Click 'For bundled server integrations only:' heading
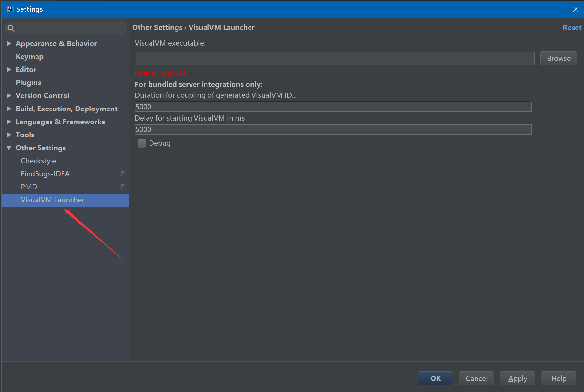 pos(199,84)
